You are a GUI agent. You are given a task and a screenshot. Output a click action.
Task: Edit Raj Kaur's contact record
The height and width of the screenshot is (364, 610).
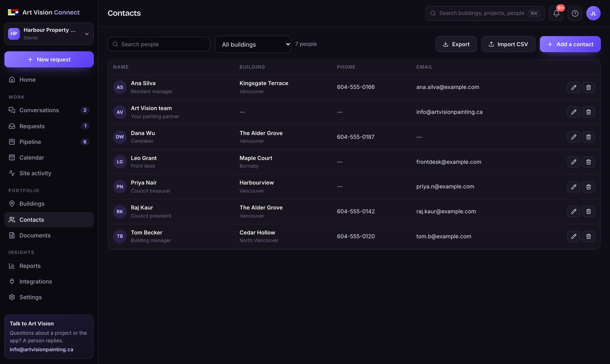pyautogui.click(x=573, y=211)
